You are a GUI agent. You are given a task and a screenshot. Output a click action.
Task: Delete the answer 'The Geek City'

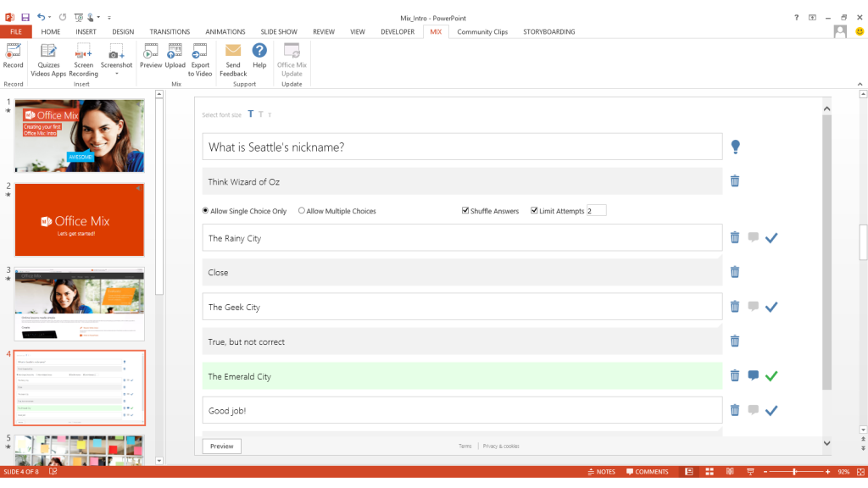[734, 307]
